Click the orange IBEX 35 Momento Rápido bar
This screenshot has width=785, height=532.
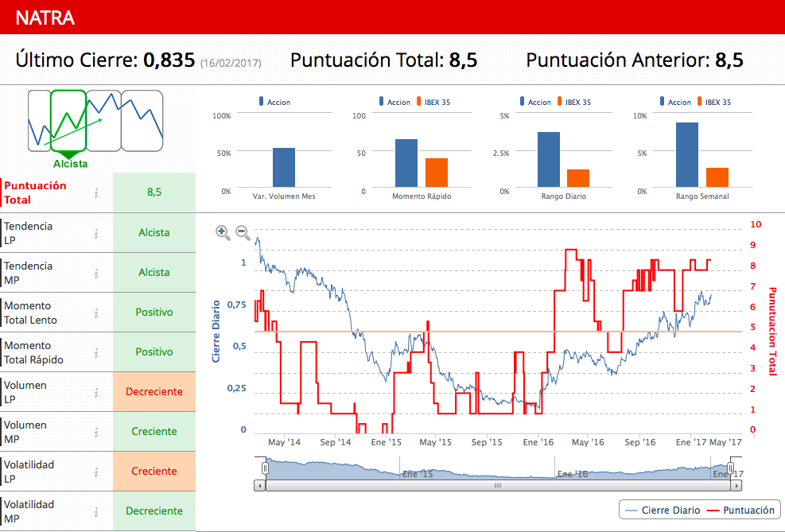(x=437, y=173)
